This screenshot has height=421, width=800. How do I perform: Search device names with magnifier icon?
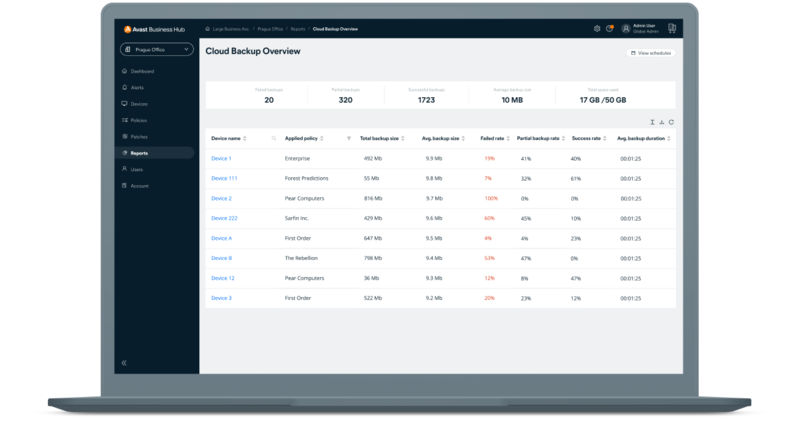click(274, 138)
